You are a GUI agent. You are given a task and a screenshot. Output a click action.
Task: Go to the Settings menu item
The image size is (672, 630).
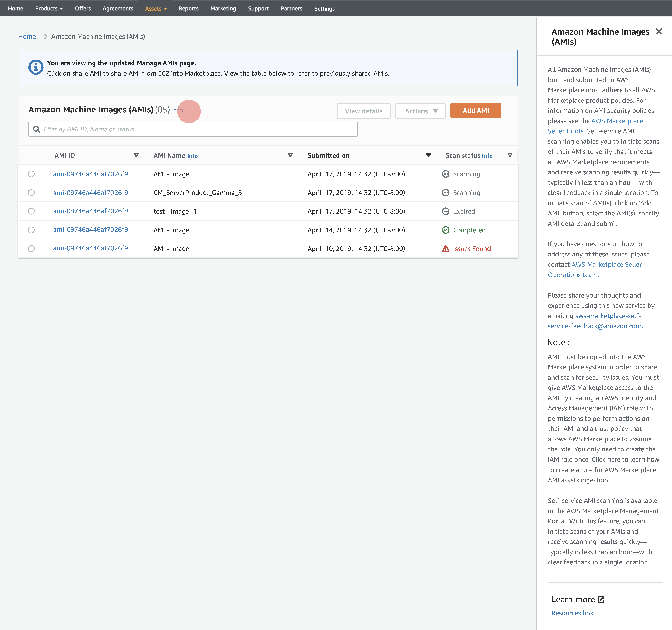(324, 8)
